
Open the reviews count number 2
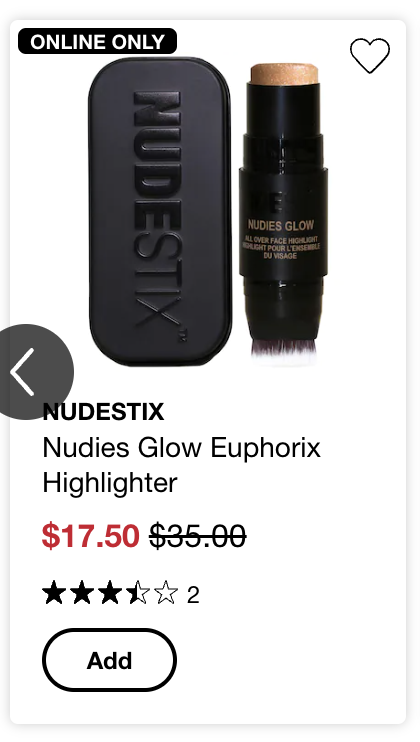tap(193, 595)
